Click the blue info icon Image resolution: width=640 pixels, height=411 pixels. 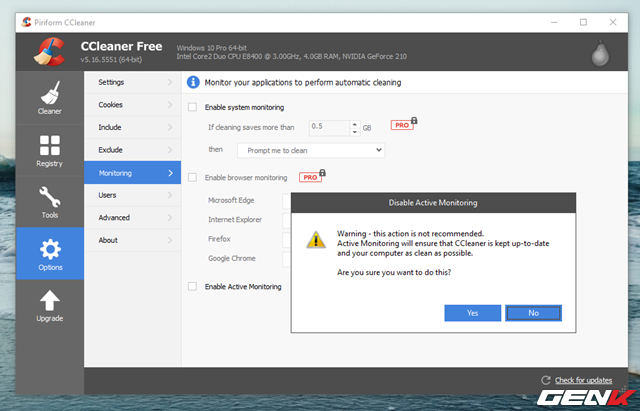coord(193,82)
